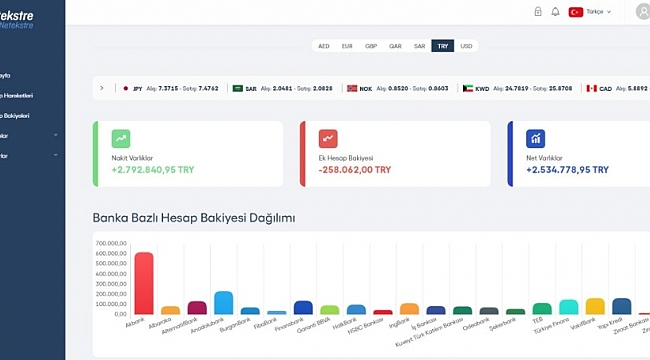
Task: Click Banka Bazlı Hesap Bakiyesi Dağılımı heading
Action: [194, 218]
